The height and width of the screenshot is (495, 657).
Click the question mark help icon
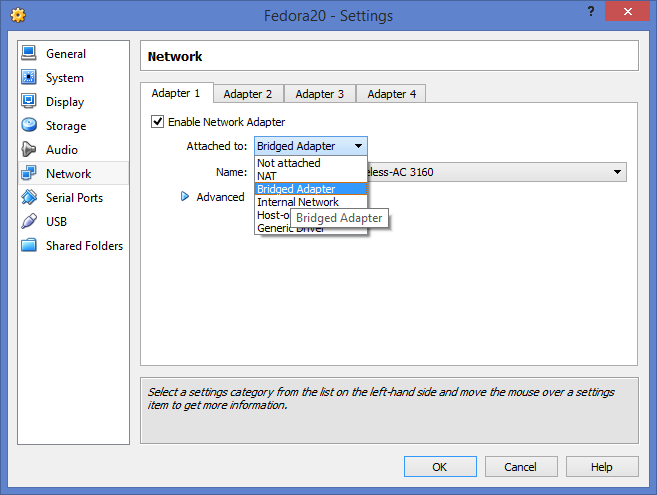point(591,11)
